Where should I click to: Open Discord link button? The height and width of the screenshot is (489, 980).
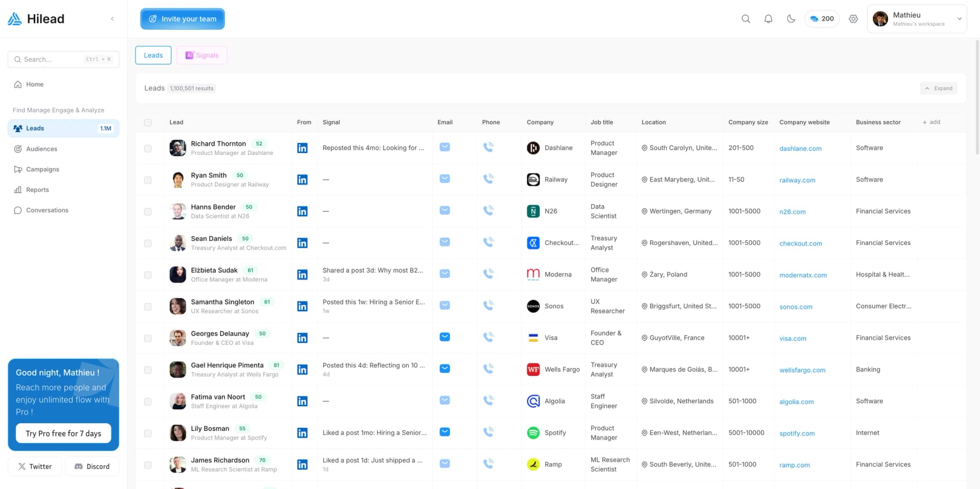92,467
